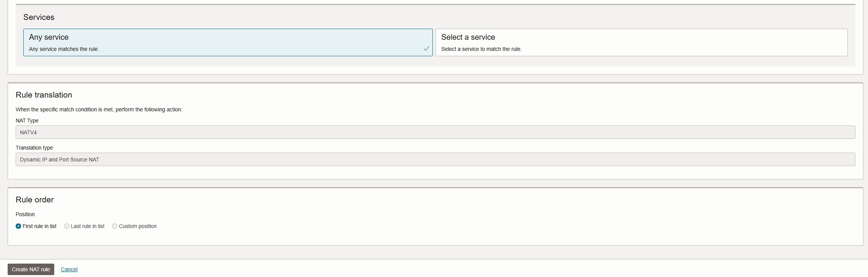868x277 pixels.
Task: Click the checkmark icon on Any service
Action: tap(426, 49)
